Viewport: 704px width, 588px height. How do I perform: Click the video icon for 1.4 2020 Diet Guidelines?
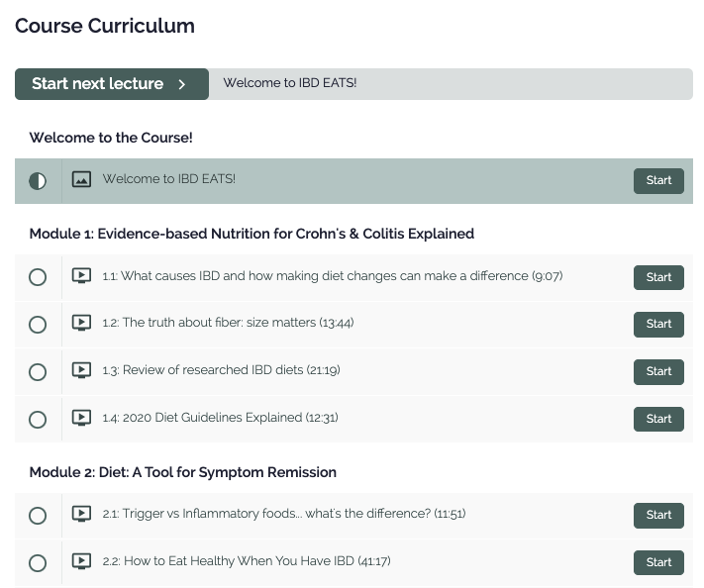click(x=81, y=418)
